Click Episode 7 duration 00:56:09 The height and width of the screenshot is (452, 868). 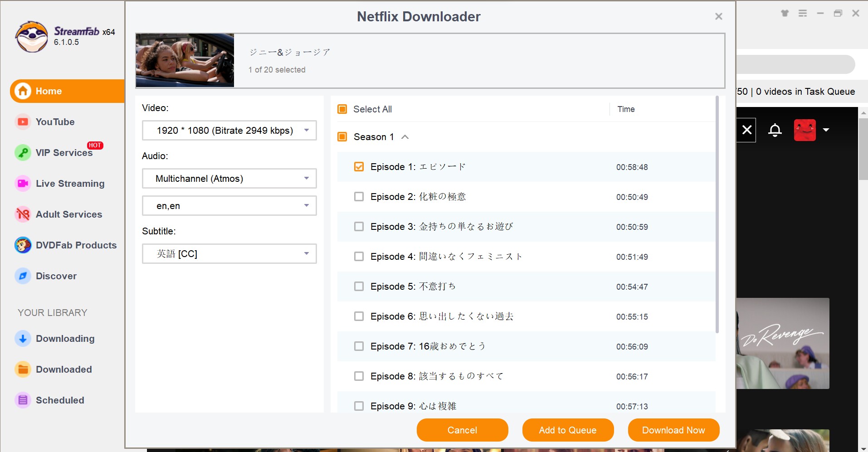pos(632,347)
